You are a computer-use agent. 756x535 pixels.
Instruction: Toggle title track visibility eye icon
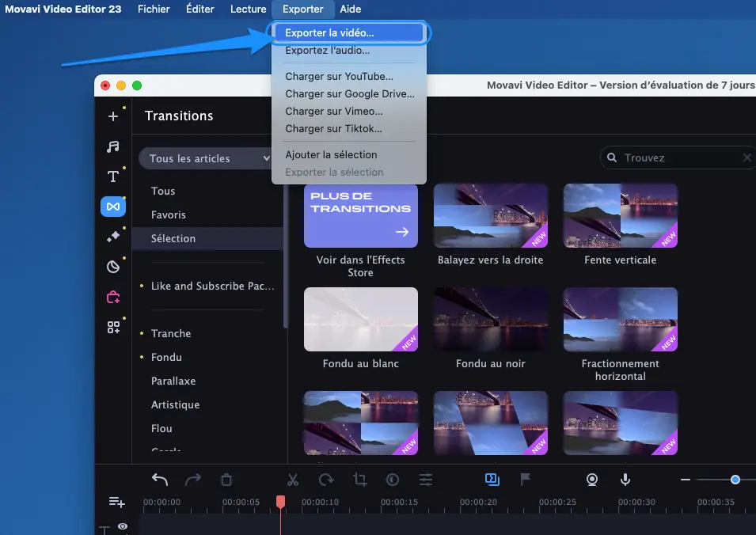click(123, 526)
